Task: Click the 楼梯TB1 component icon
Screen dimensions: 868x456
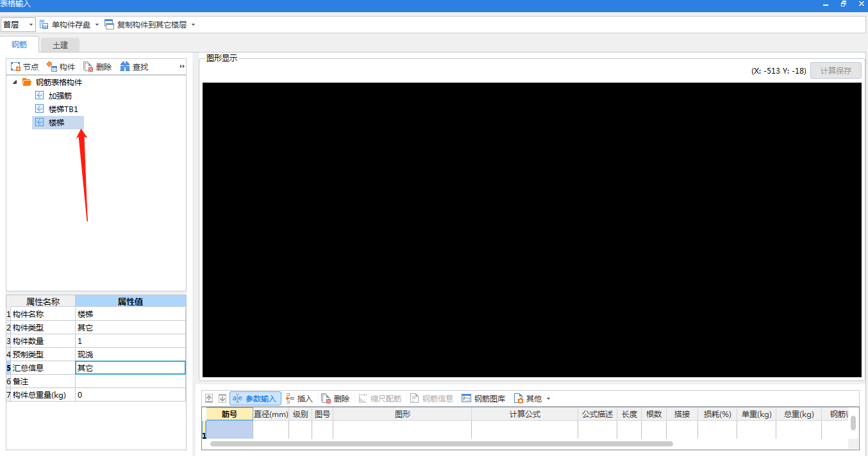Action: pos(40,109)
